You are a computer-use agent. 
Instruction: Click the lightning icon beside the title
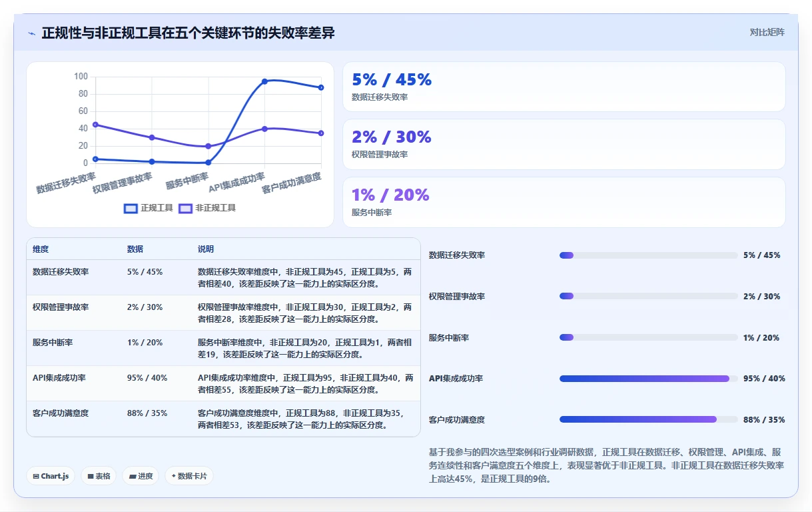pyautogui.click(x=32, y=33)
